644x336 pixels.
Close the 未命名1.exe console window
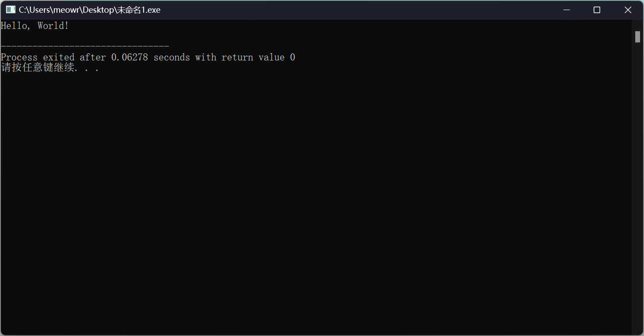627,10
